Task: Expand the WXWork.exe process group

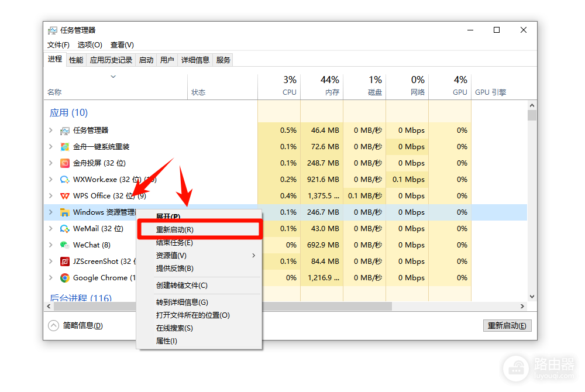Action: point(51,180)
